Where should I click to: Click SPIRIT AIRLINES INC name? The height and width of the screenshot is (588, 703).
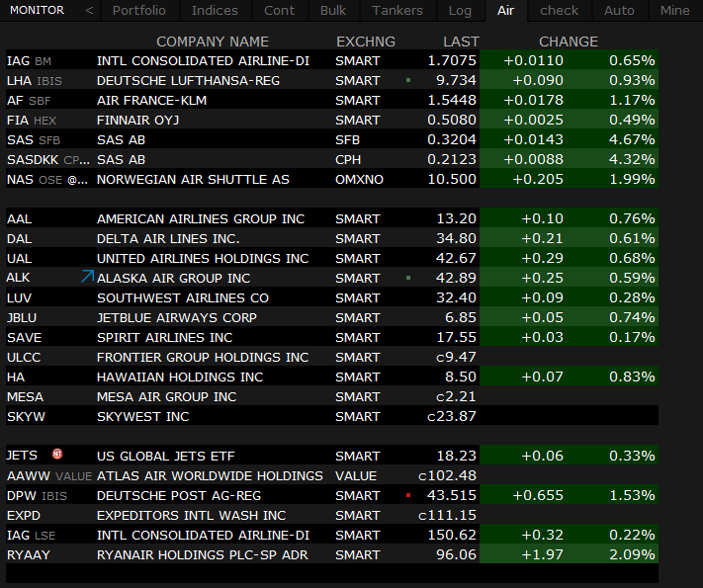tap(165, 337)
